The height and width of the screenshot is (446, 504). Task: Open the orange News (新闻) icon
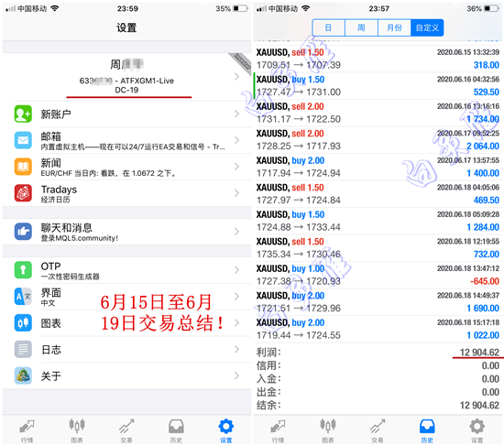pyautogui.click(x=23, y=167)
